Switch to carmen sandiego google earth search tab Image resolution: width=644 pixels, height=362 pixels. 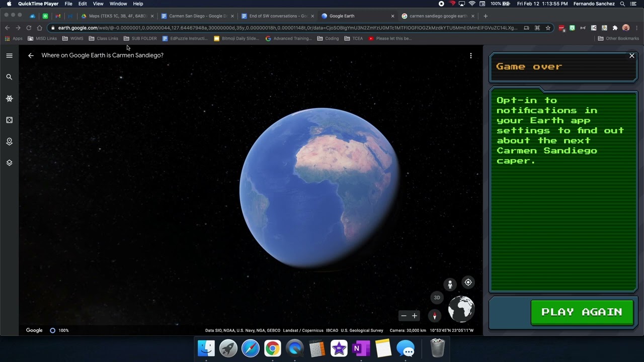click(438, 16)
